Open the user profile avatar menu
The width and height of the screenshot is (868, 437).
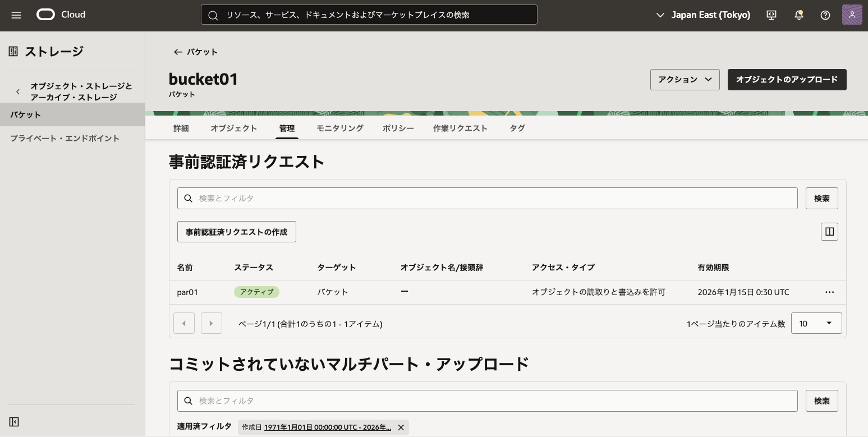pos(852,15)
